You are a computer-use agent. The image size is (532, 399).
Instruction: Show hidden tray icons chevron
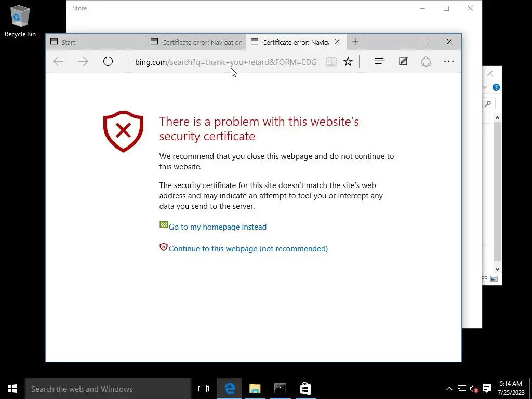tap(449, 389)
